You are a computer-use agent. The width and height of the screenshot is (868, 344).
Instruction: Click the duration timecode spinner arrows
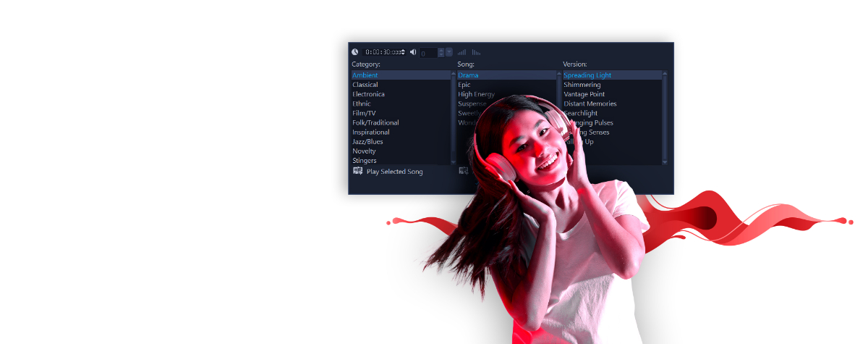coord(404,52)
